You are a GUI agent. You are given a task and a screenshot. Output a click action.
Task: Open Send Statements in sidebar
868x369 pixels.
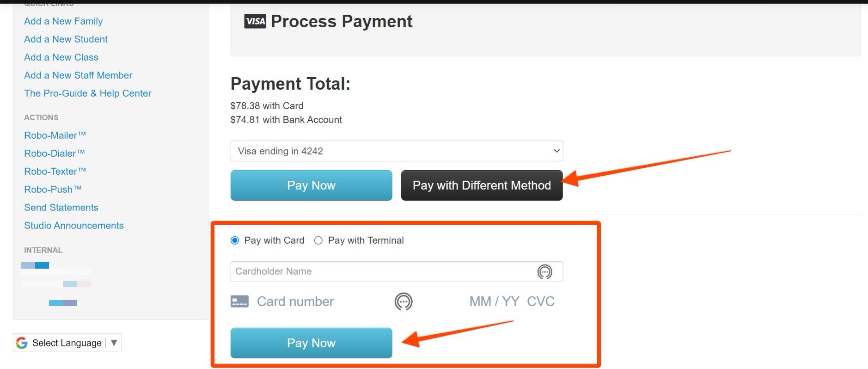[61, 208]
